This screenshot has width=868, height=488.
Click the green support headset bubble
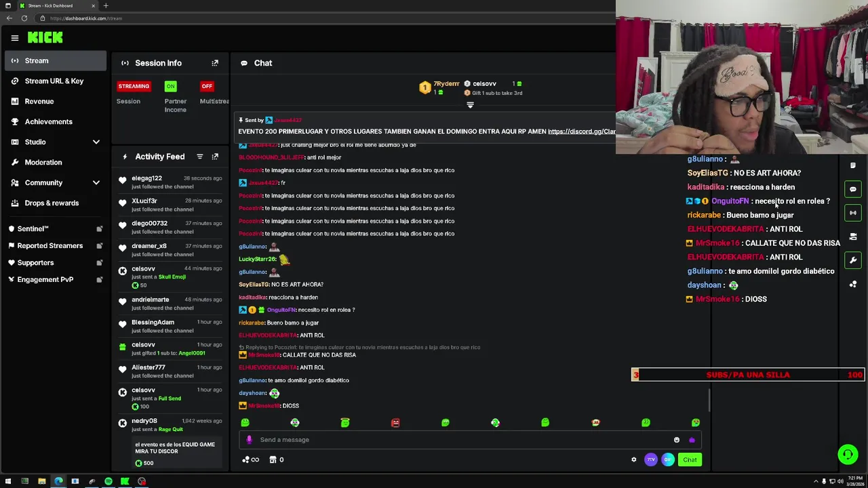(x=848, y=454)
